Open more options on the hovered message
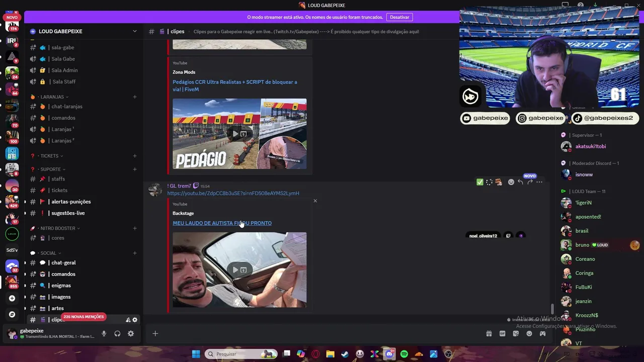Image resolution: width=644 pixels, height=362 pixels. (539, 182)
